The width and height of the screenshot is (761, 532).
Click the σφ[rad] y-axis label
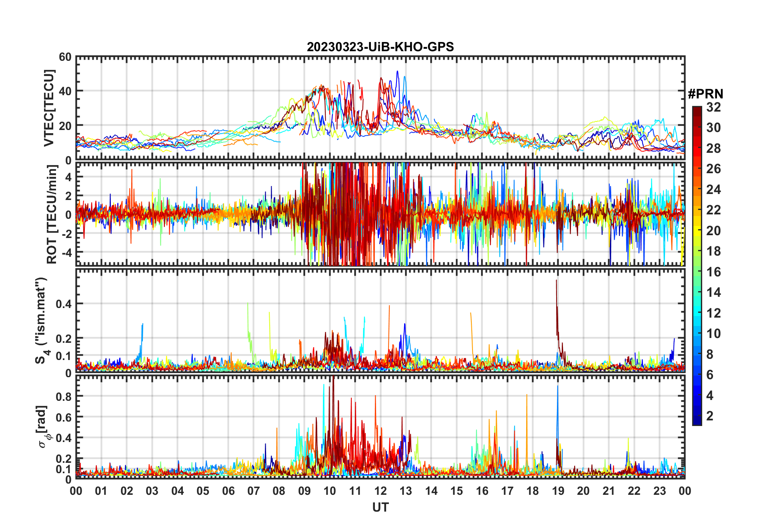pyautogui.click(x=43, y=427)
